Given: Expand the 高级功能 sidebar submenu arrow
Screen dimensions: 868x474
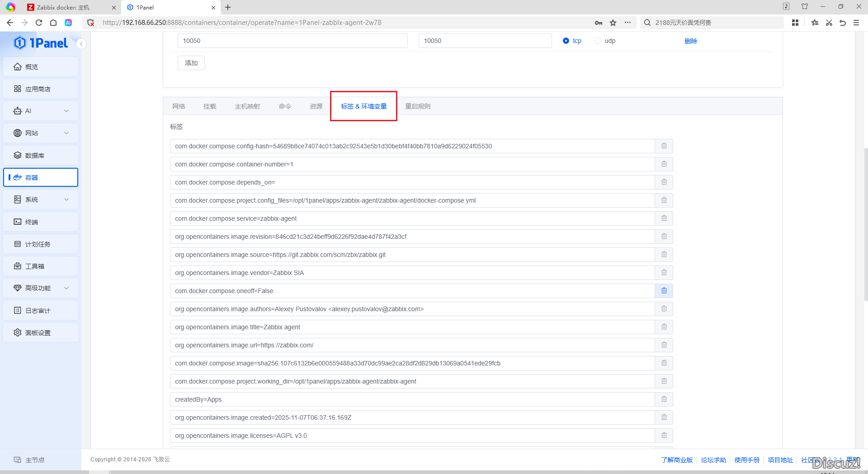Looking at the screenshot, I should pyautogui.click(x=66, y=288).
